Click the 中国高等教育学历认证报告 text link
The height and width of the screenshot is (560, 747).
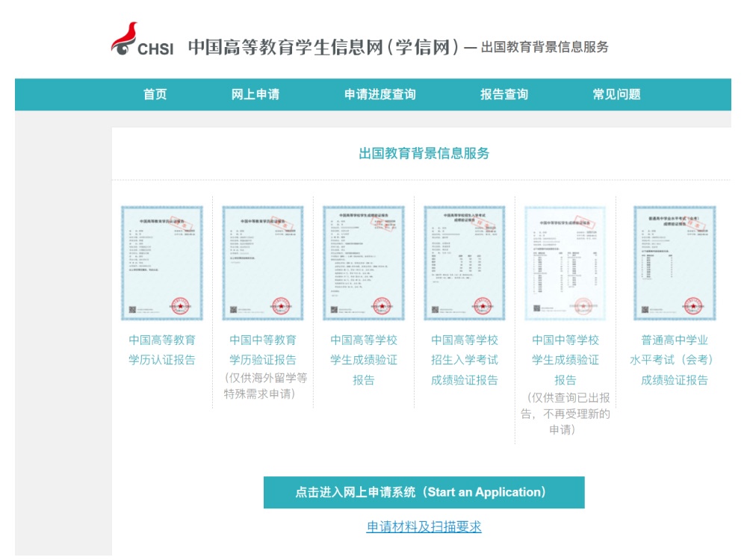click(x=162, y=350)
